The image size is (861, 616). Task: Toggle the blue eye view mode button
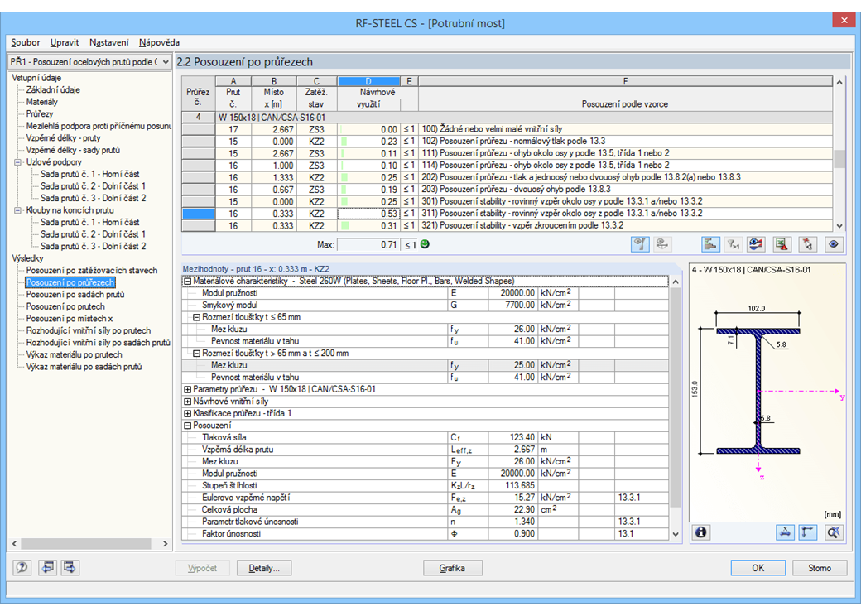coord(834,244)
